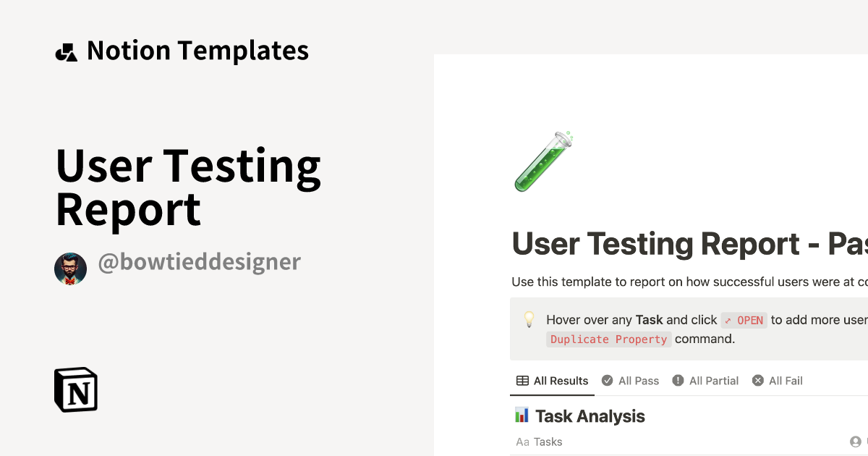Open the All Pass view tab
The width and height of the screenshot is (868, 456).
(631, 381)
